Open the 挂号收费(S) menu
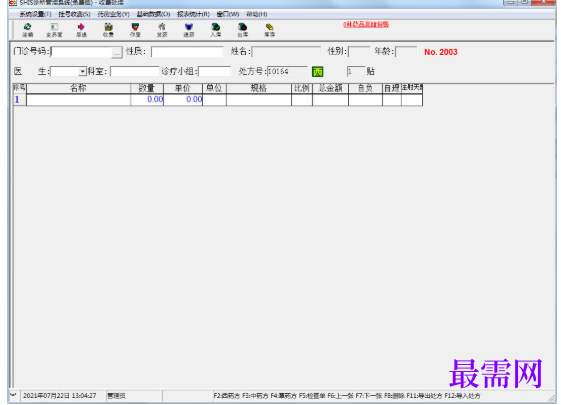 coord(74,14)
